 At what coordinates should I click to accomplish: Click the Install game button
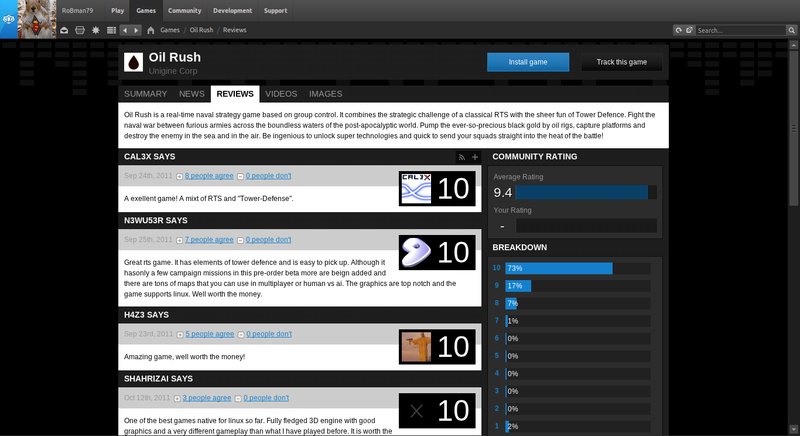[x=528, y=62]
